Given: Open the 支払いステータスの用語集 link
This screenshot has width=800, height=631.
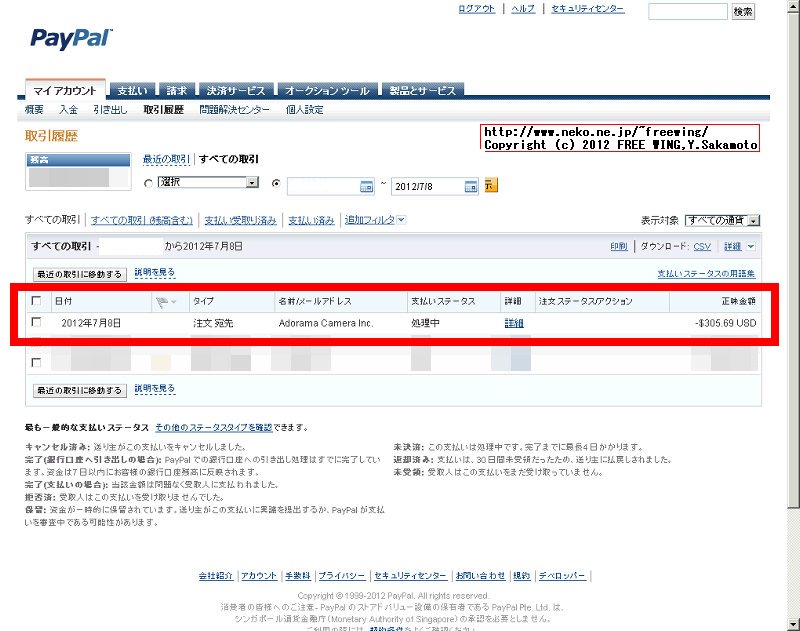Looking at the screenshot, I should point(705,273).
